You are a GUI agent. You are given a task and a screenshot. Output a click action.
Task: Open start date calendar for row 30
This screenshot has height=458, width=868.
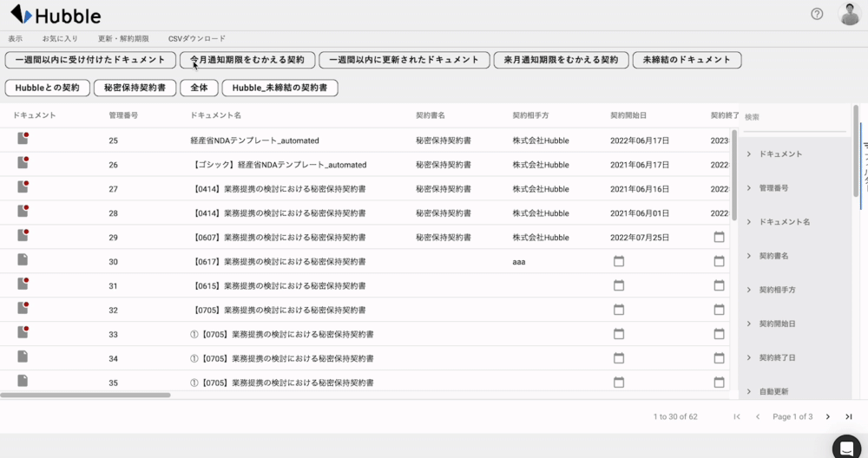[619, 261]
